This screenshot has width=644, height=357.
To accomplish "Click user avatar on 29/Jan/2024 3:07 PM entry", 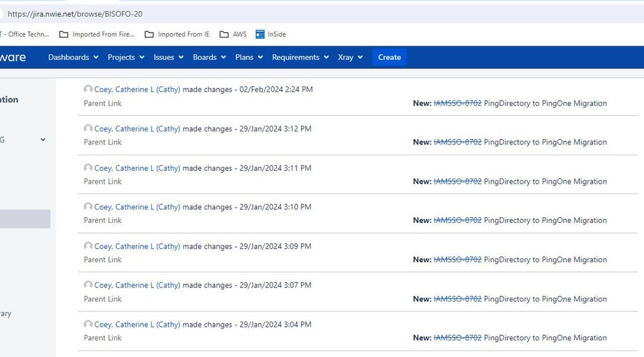I will tap(88, 285).
